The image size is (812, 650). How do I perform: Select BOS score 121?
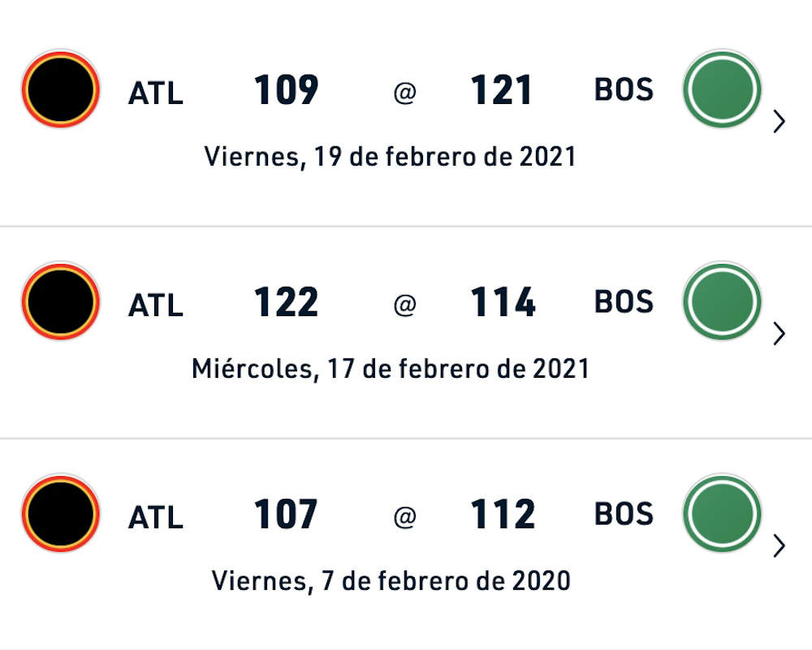(x=501, y=90)
